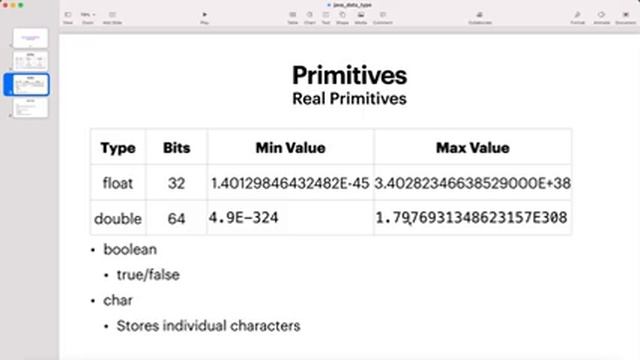Select the float table cell
Image resolution: width=640 pixels, height=360 pixels.
coord(118,183)
